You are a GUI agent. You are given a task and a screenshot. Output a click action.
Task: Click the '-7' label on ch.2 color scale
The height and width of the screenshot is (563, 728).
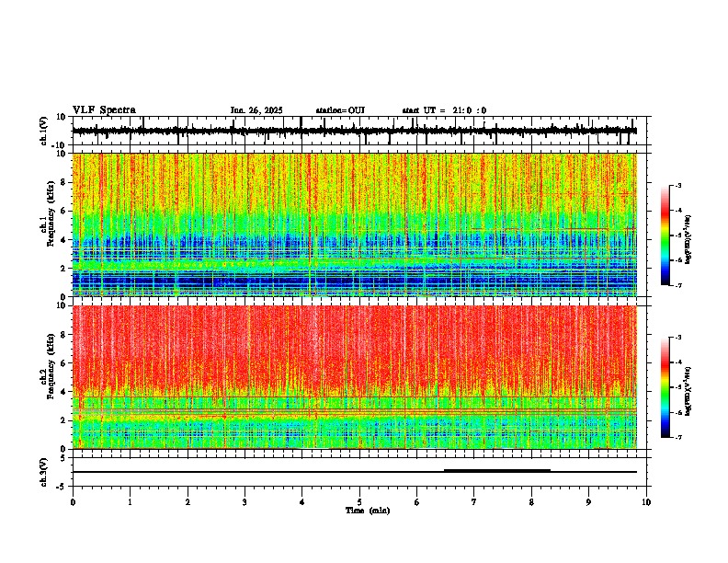(x=677, y=437)
